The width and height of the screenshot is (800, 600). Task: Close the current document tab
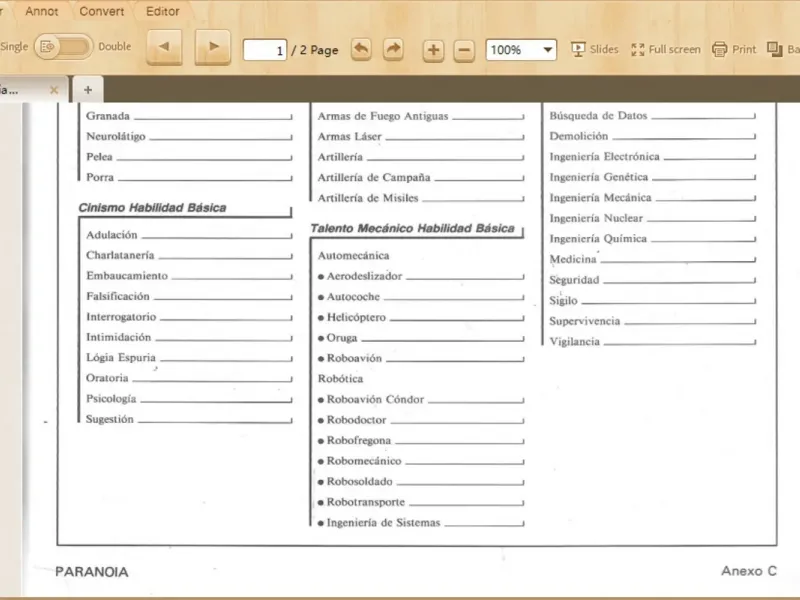(54, 90)
